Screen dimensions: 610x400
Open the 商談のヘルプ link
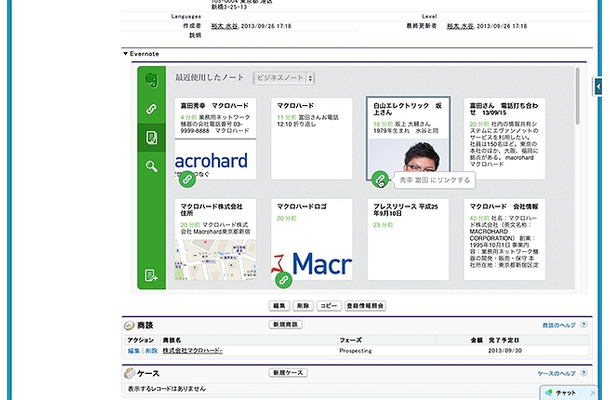coord(559,325)
